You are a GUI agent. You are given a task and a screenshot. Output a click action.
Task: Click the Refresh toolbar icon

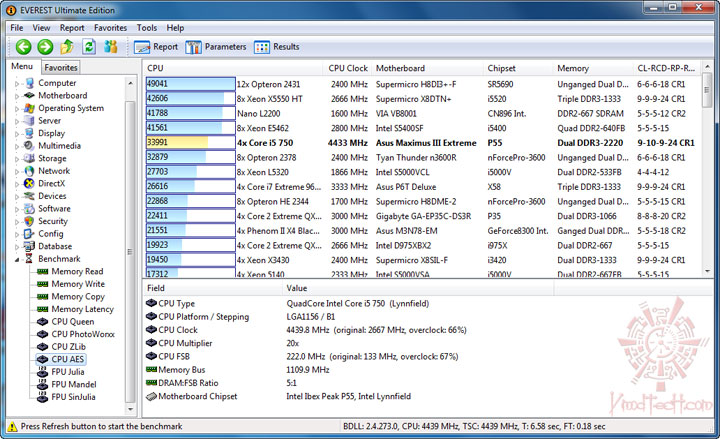(x=89, y=46)
